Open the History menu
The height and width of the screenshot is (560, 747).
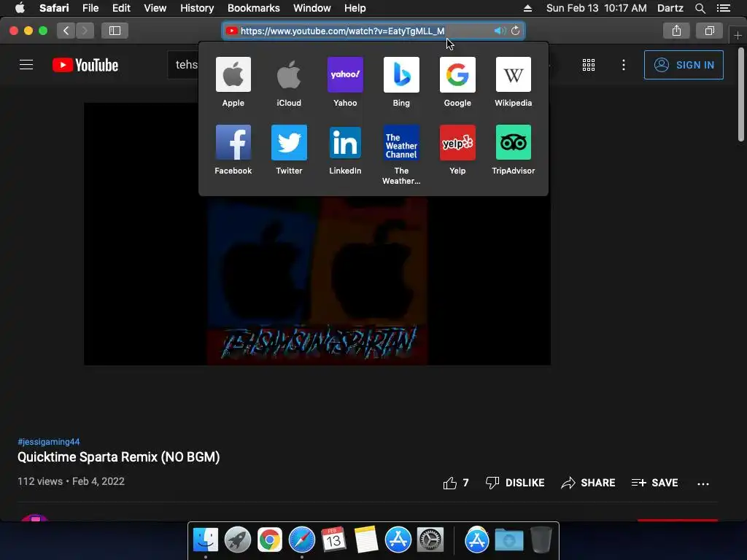(x=197, y=8)
